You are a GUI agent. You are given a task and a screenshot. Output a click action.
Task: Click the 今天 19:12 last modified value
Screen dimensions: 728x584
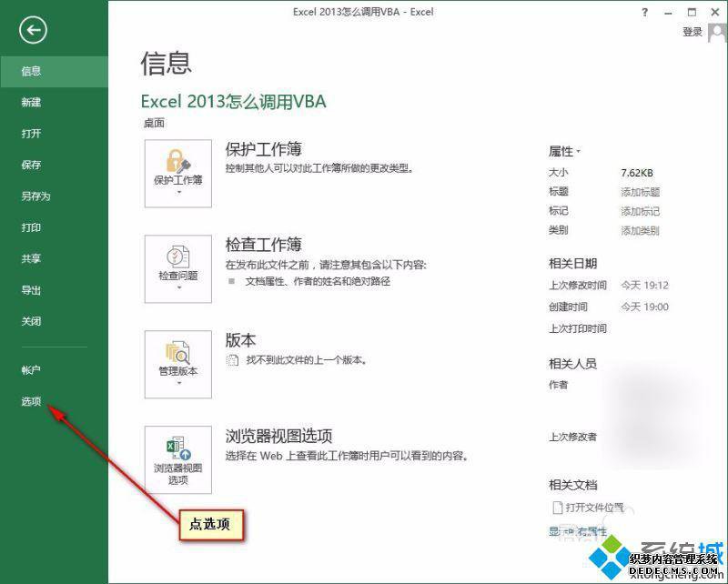click(645, 286)
